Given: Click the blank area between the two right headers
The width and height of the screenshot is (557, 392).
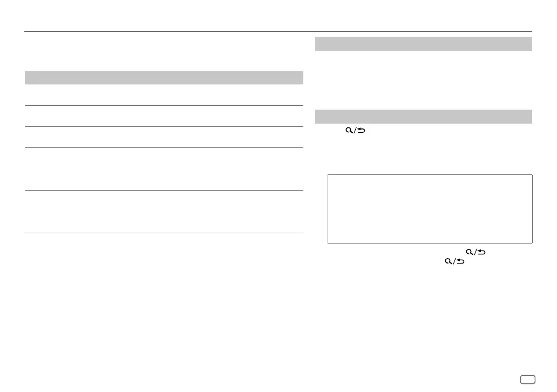Looking at the screenshot, I should (424, 80).
